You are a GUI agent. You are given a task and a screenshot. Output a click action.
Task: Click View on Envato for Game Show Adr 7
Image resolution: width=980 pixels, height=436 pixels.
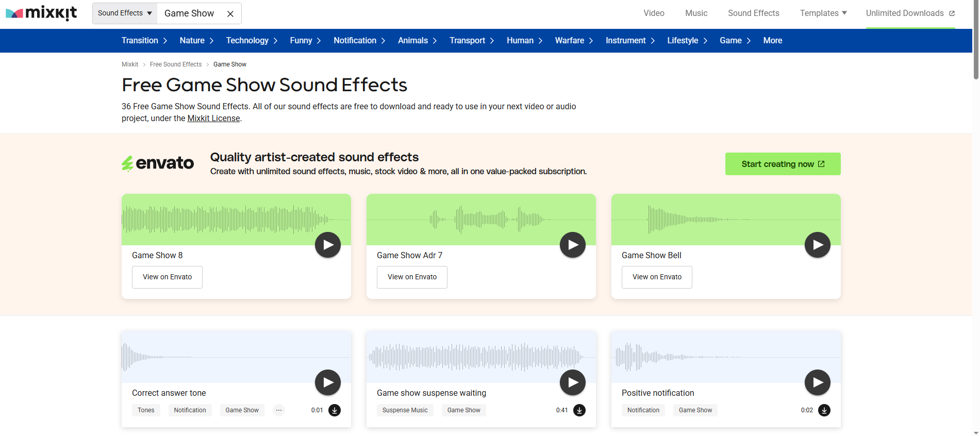[x=412, y=277]
